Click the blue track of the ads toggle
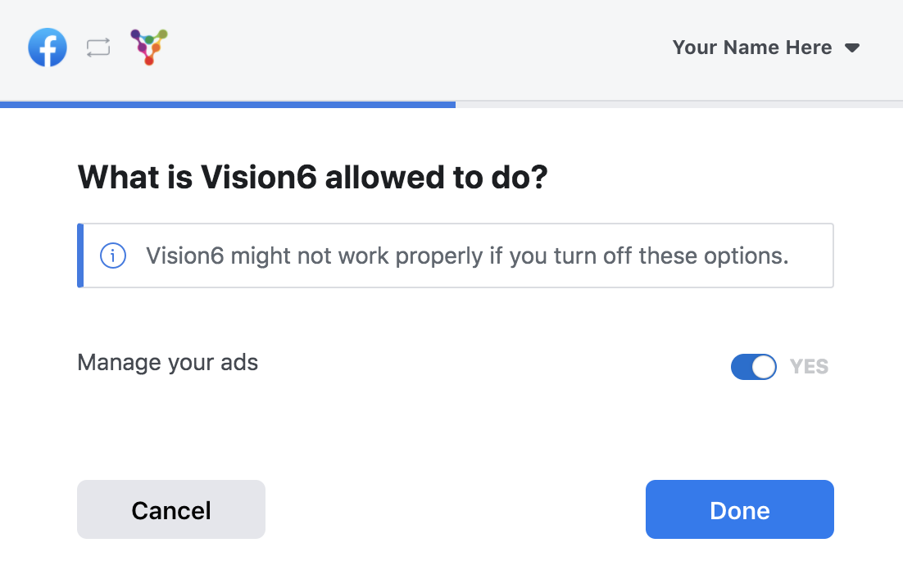The height and width of the screenshot is (588, 903). [x=742, y=367]
